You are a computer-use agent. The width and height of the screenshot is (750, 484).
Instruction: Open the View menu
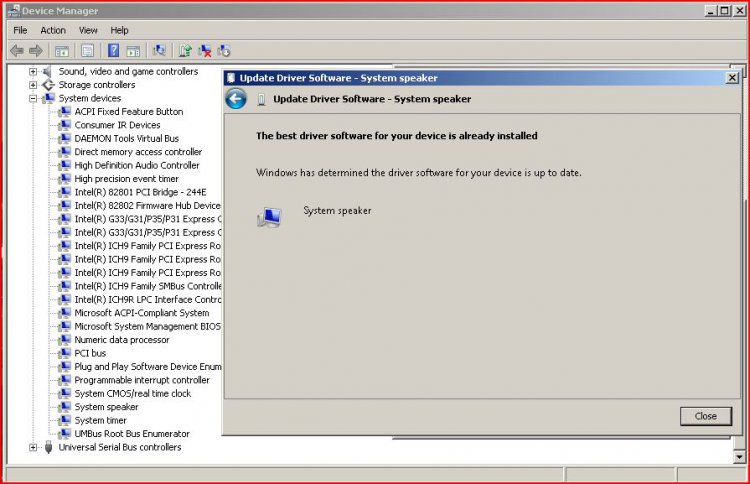tap(88, 30)
